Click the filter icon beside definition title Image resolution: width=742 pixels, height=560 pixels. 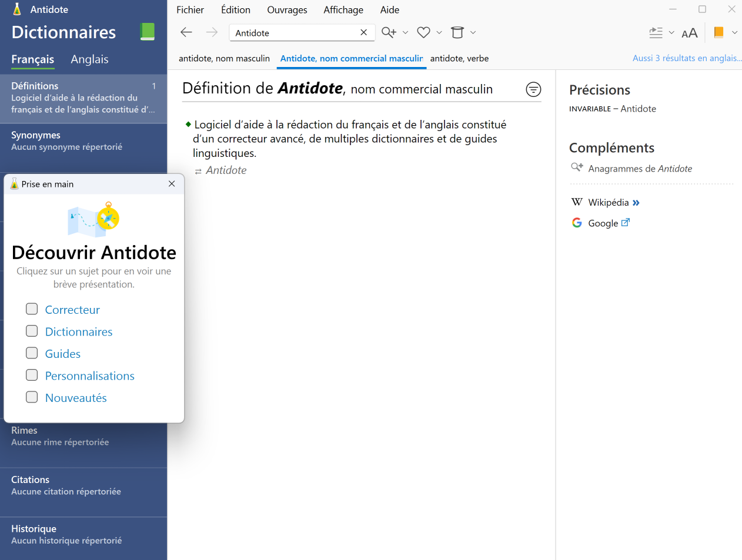[x=533, y=89]
